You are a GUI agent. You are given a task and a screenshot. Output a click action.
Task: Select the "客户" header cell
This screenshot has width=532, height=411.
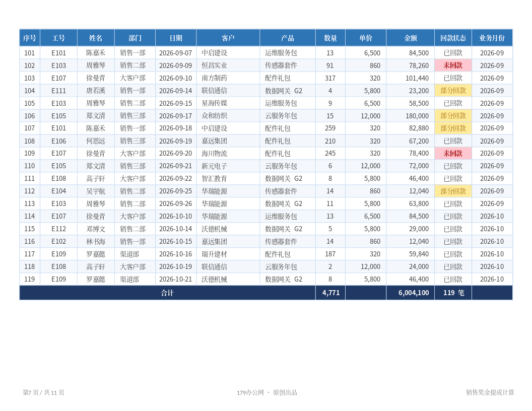[x=228, y=38]
